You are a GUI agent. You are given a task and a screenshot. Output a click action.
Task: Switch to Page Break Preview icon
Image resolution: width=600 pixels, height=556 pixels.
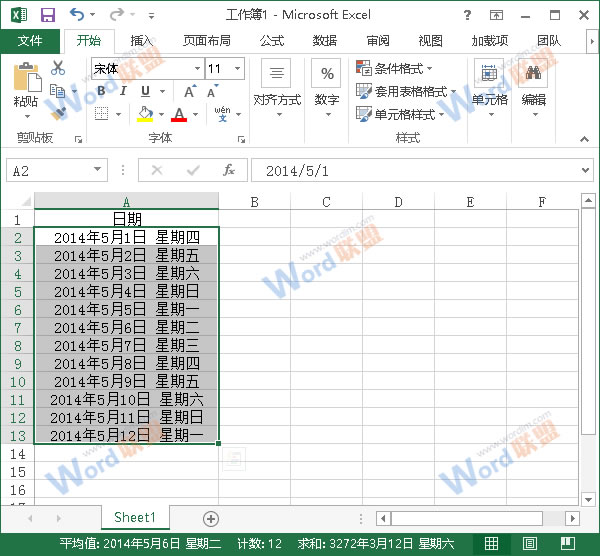(x=568, y=543)
